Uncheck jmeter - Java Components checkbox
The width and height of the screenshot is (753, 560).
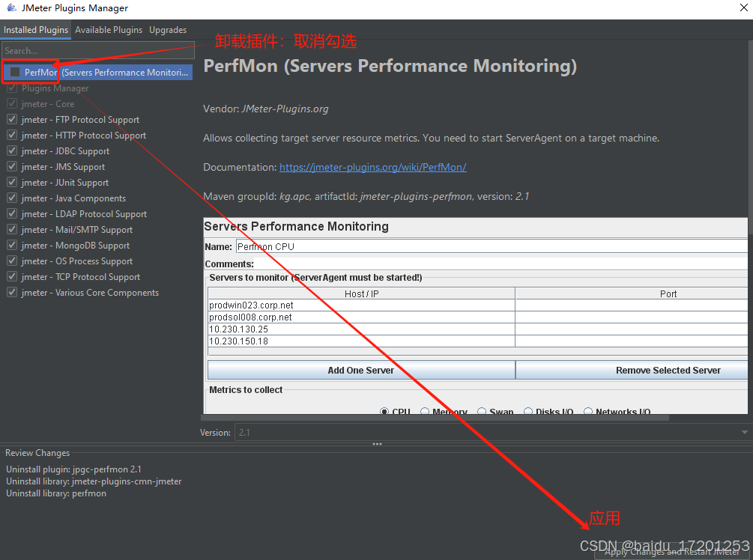pos(13,198)
